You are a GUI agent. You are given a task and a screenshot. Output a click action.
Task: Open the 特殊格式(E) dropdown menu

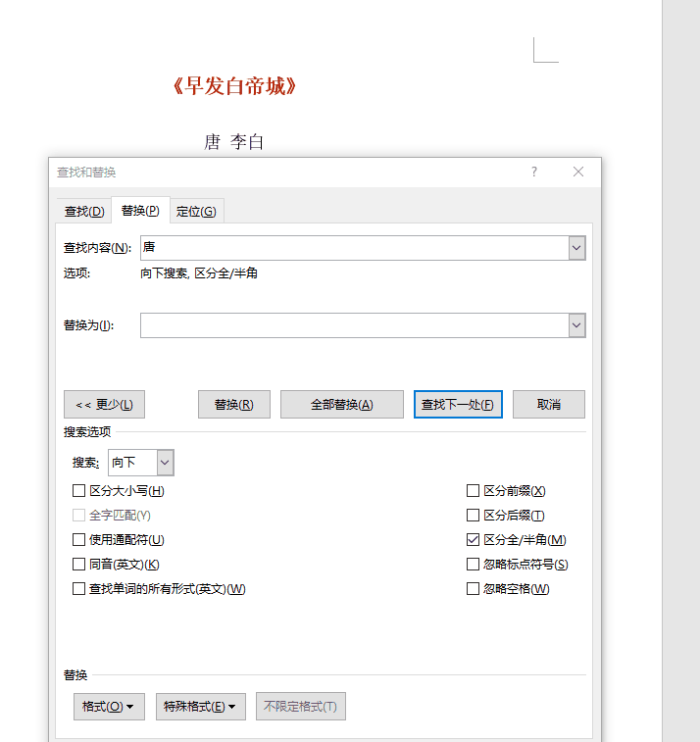point(201,707)
